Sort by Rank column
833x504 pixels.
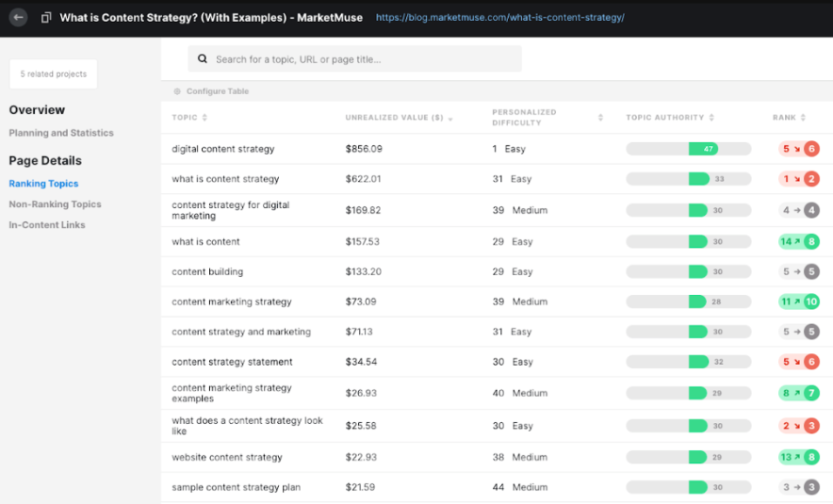tap(789, 118)
